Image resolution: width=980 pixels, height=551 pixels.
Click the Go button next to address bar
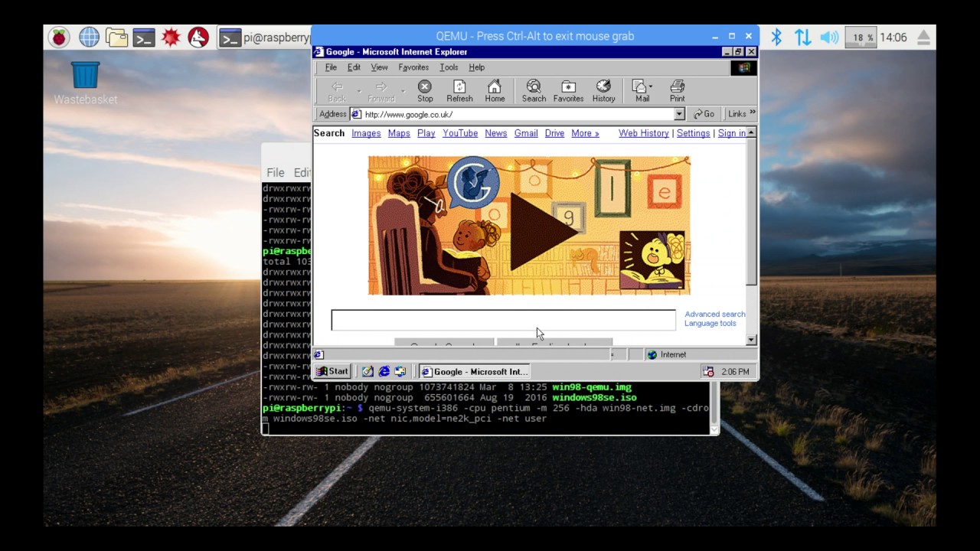704,114
